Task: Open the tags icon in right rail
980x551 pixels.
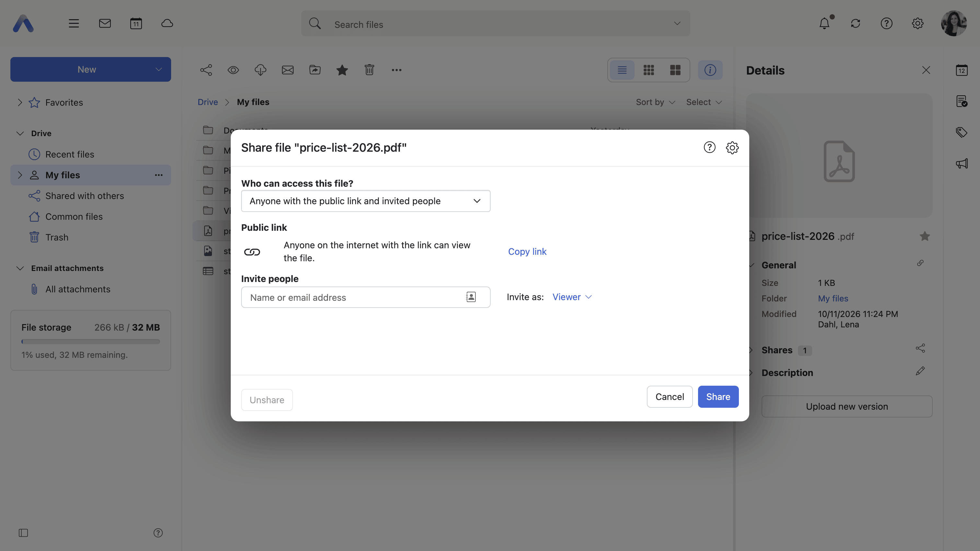Action: tap(961, 133)
